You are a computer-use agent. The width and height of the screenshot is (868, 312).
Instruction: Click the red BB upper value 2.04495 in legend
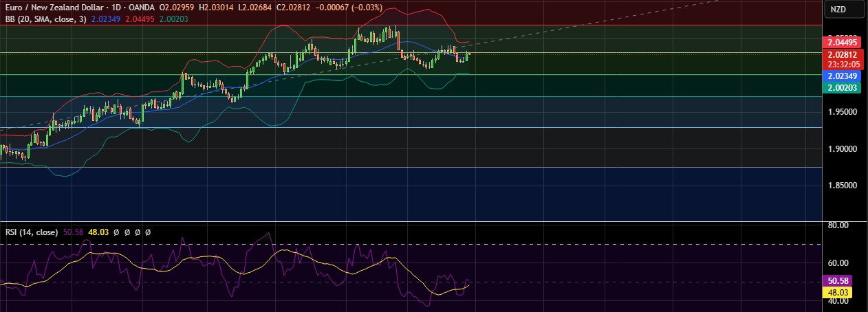pos(140,19)
